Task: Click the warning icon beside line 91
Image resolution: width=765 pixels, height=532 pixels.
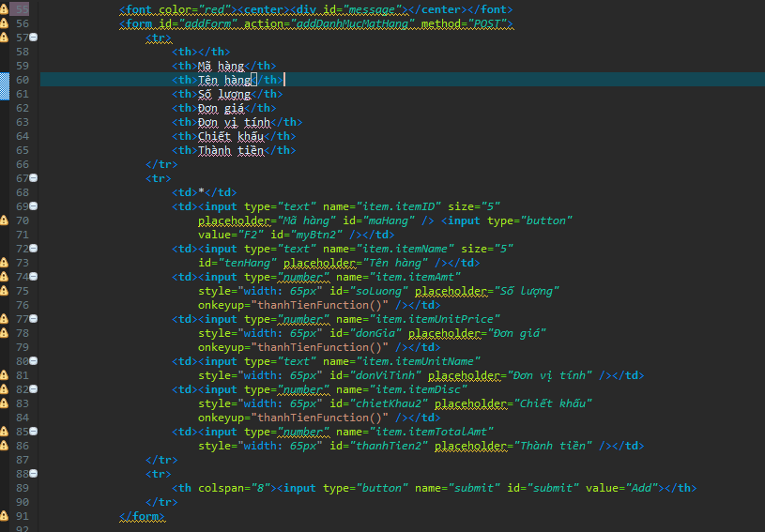Action: (4, 516)
